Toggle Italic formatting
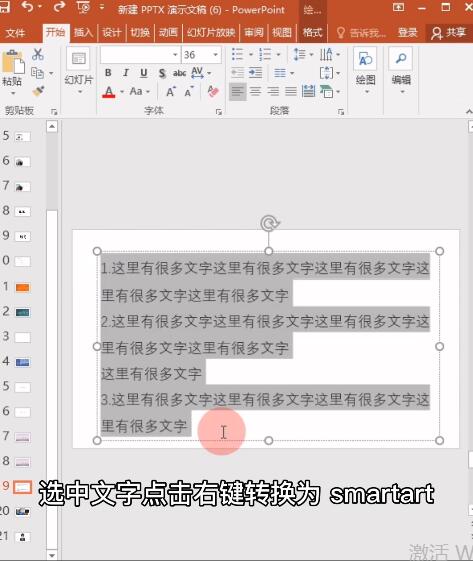The width and height of the screenshot is (473, 561). 126,73
